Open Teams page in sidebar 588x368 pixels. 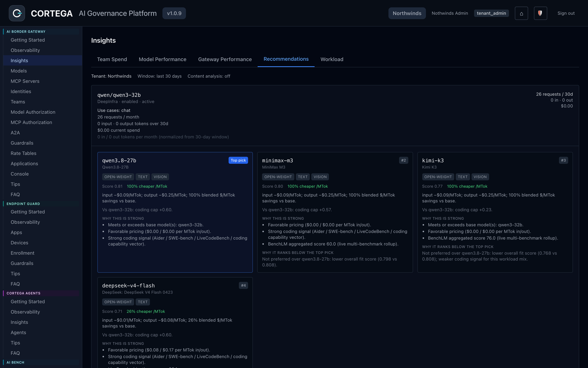(x=42, y=102)
